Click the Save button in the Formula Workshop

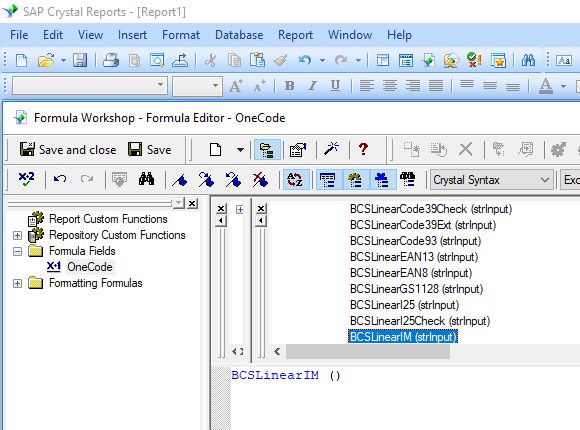[149, 150]
